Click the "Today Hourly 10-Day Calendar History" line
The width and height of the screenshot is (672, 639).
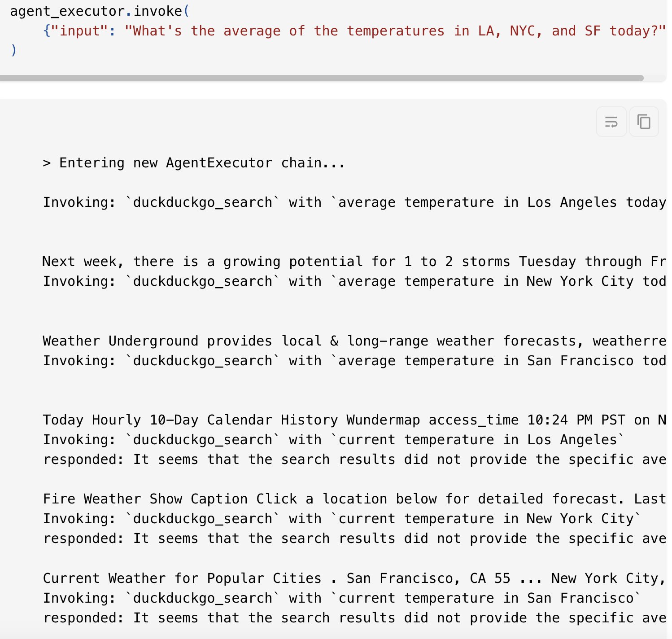coord(355,420)
